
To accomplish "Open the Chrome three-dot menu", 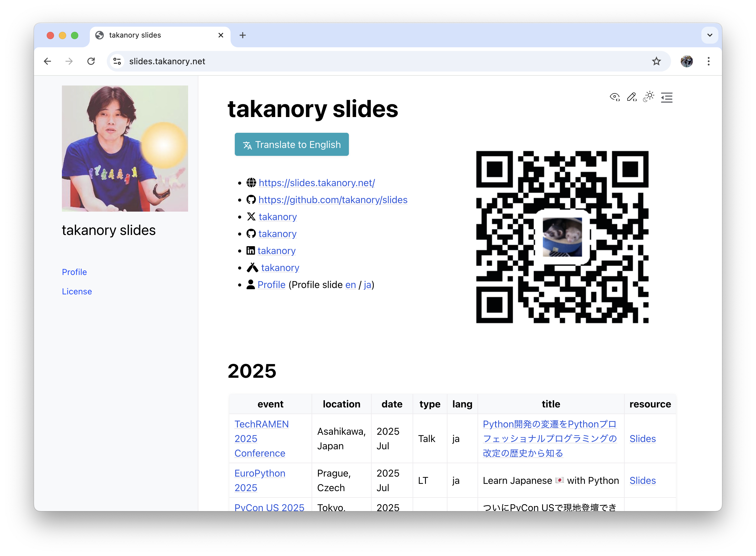I will 708,61.
